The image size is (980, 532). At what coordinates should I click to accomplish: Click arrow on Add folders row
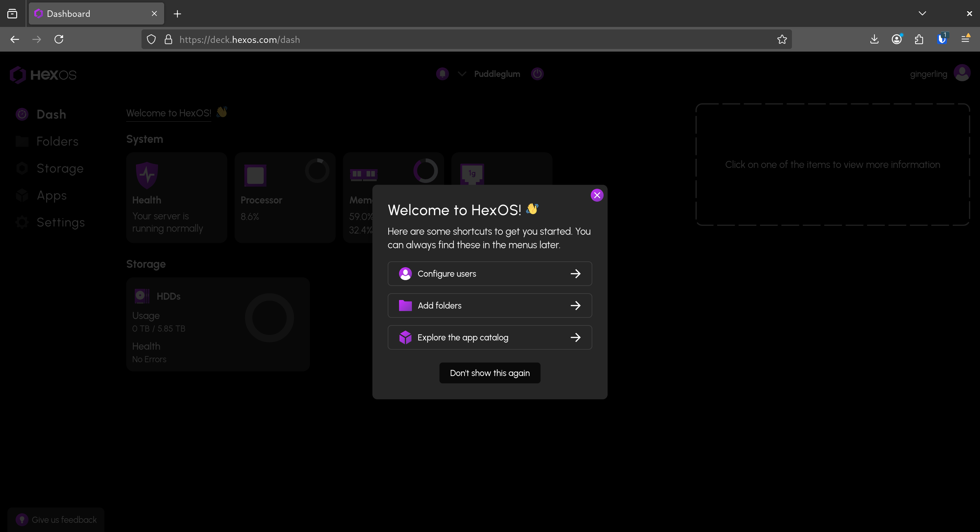click(576, 306)
